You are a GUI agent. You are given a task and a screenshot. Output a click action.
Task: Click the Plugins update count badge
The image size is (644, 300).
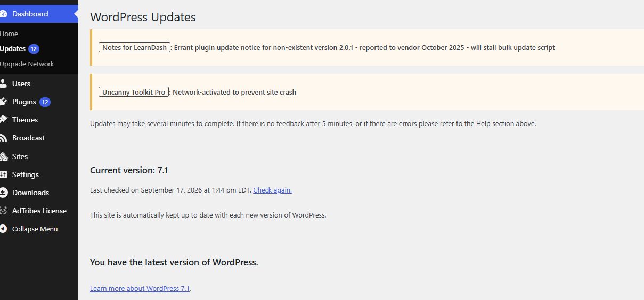coord(45,102)
